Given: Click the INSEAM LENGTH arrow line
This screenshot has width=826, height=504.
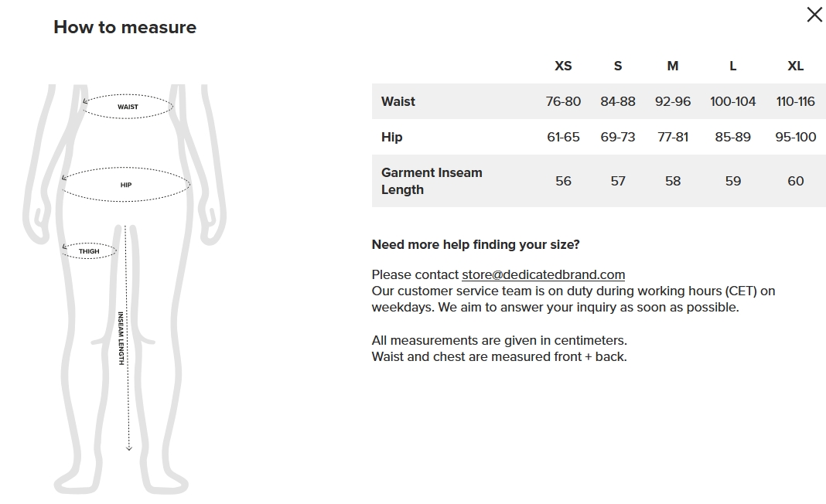Looking at the screenshot, I should pos(127,338).
